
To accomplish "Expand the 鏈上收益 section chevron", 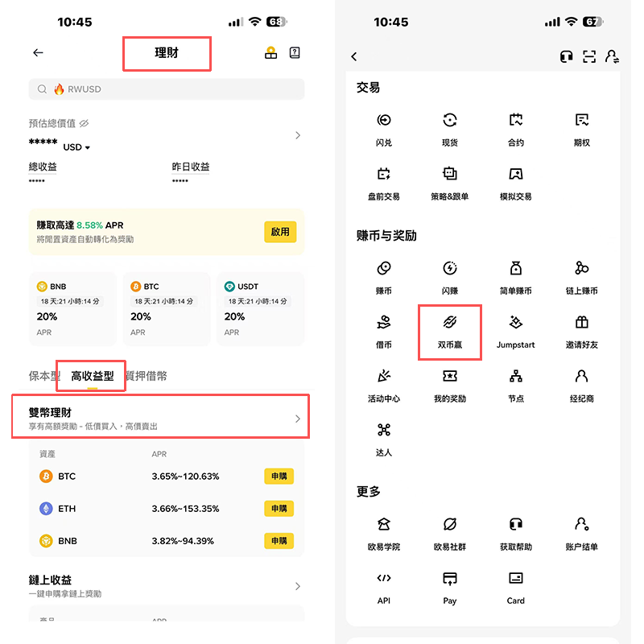I will tap(298, 586).
